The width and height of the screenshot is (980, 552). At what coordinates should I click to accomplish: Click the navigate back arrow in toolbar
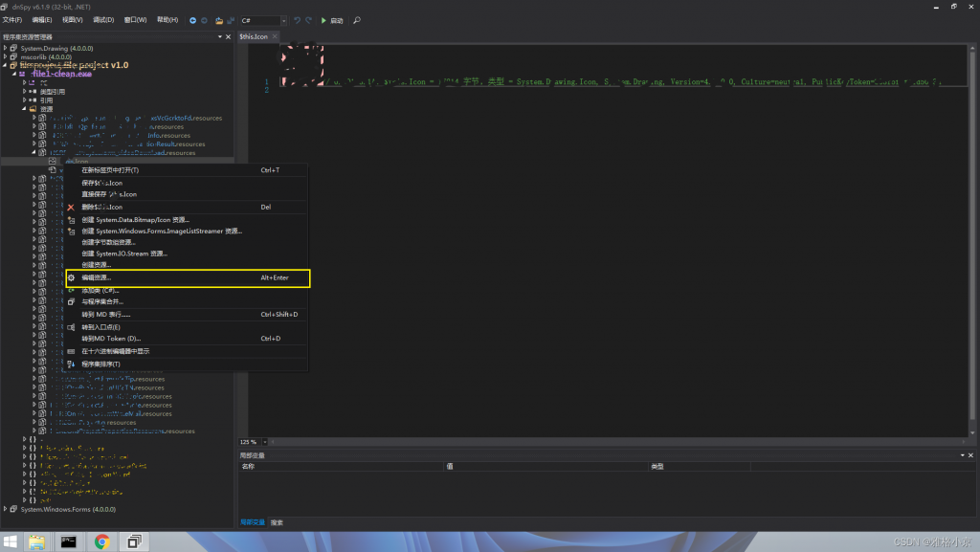click(192, 21)
